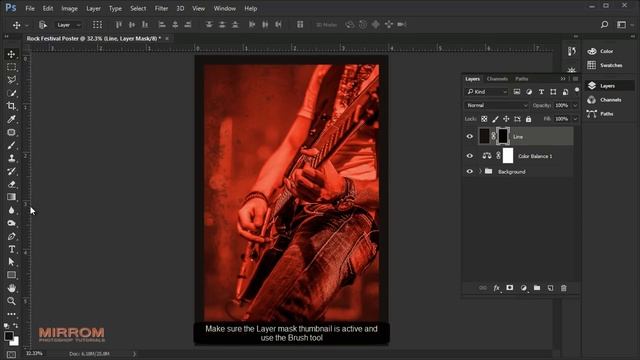Screen dimensions: 640x360
Task: Click the layer style fx icon
Action: coord(496,288)
